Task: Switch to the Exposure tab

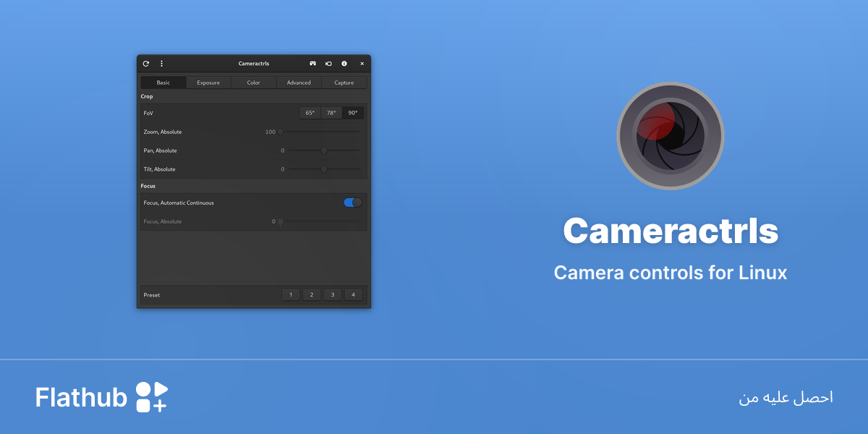Action: pyautogui.click(x=208, y=82)
